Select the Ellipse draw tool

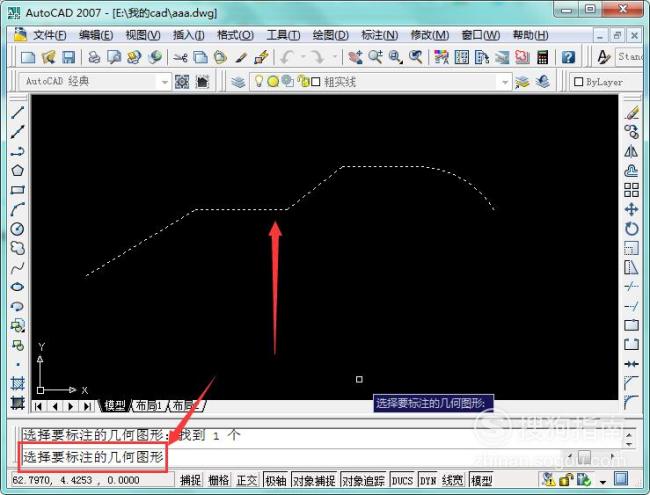17,287
